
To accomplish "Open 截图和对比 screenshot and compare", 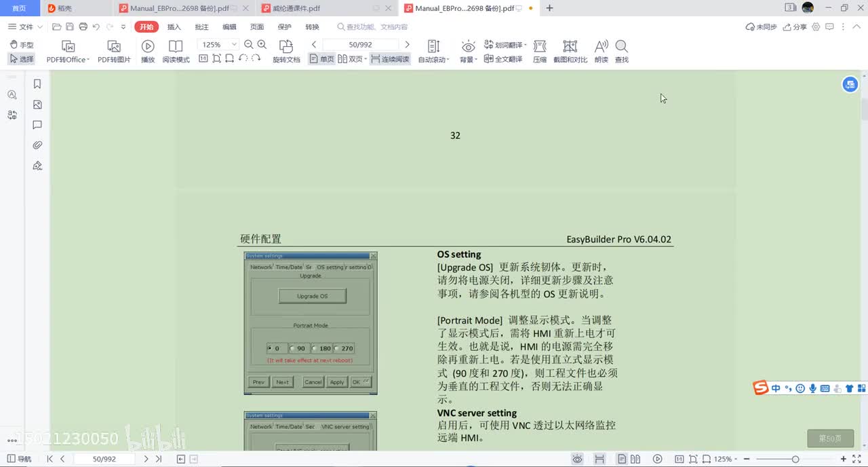I will 570,52.
